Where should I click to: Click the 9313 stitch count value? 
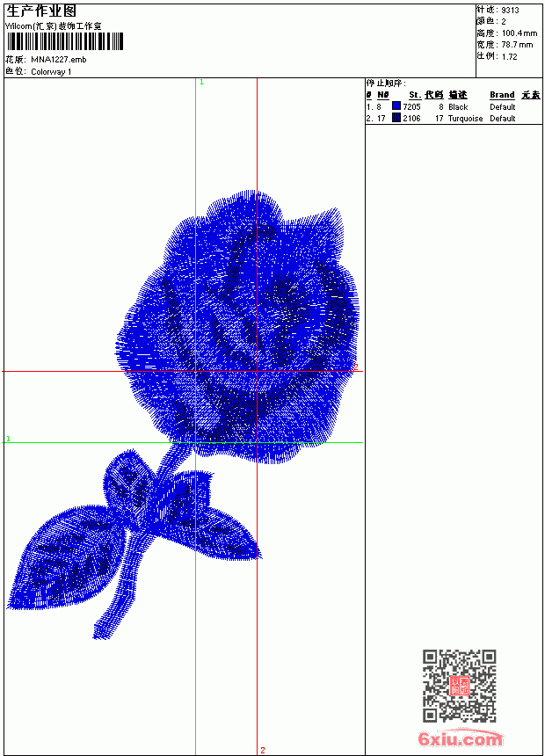coord(510,11)
